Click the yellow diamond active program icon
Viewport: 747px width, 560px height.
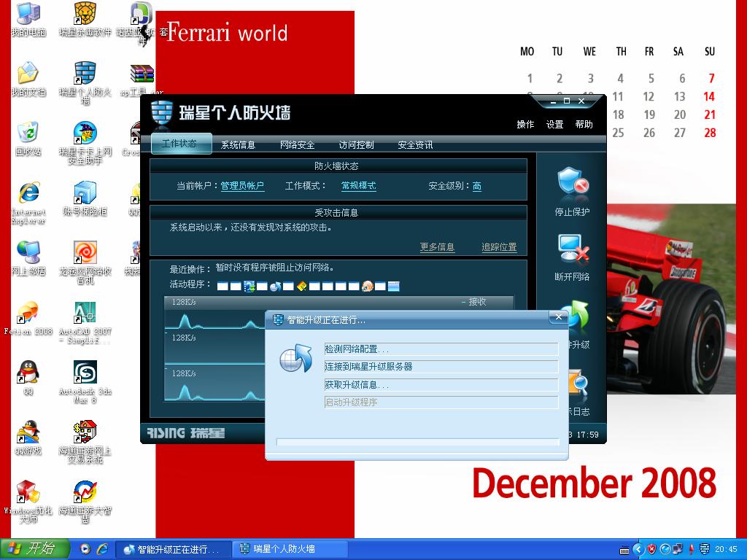click(x=301, y=286)
